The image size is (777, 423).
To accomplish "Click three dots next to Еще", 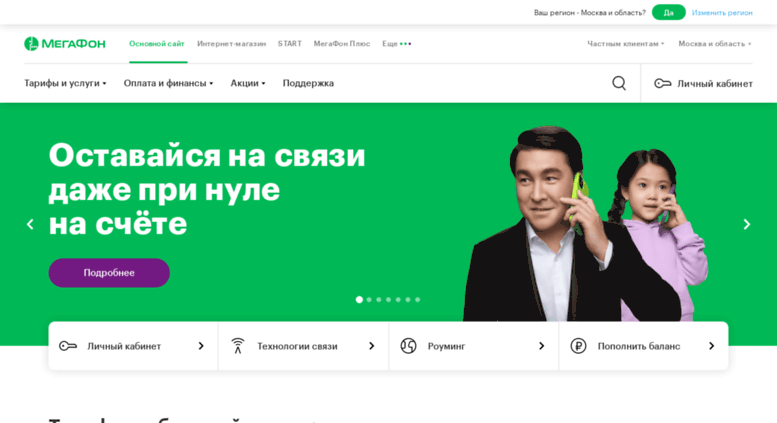I will (405, 44).
